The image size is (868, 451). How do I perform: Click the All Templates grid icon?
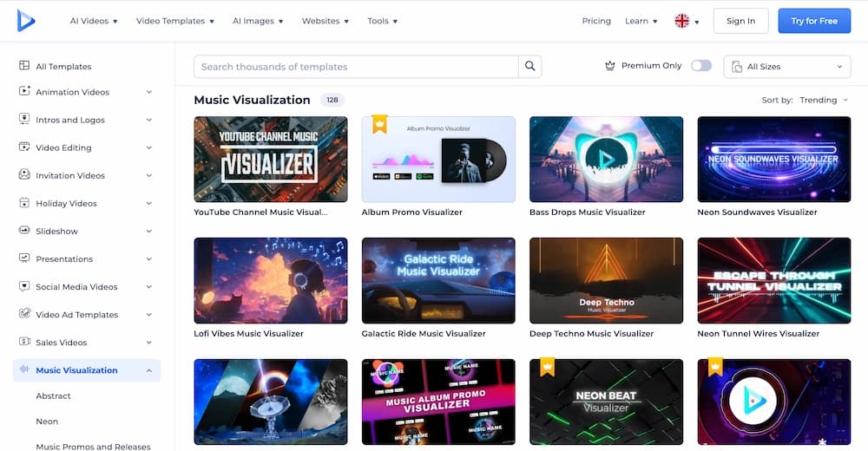pos(24,66)
